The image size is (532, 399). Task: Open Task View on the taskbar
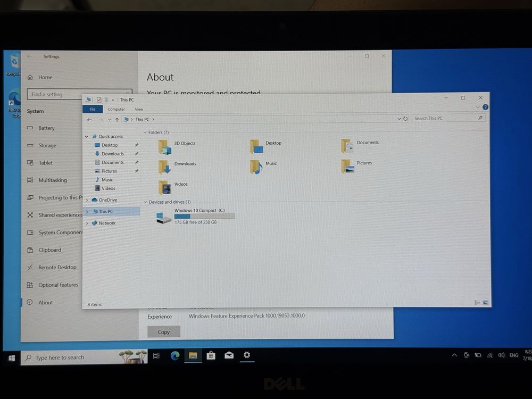156,355
